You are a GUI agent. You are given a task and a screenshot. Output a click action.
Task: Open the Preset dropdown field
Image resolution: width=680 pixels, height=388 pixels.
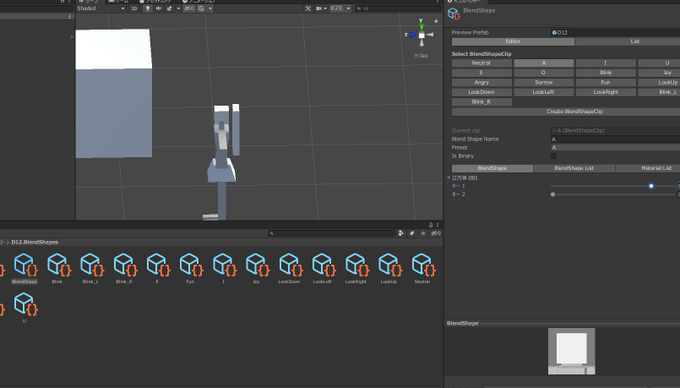point(615,147)
